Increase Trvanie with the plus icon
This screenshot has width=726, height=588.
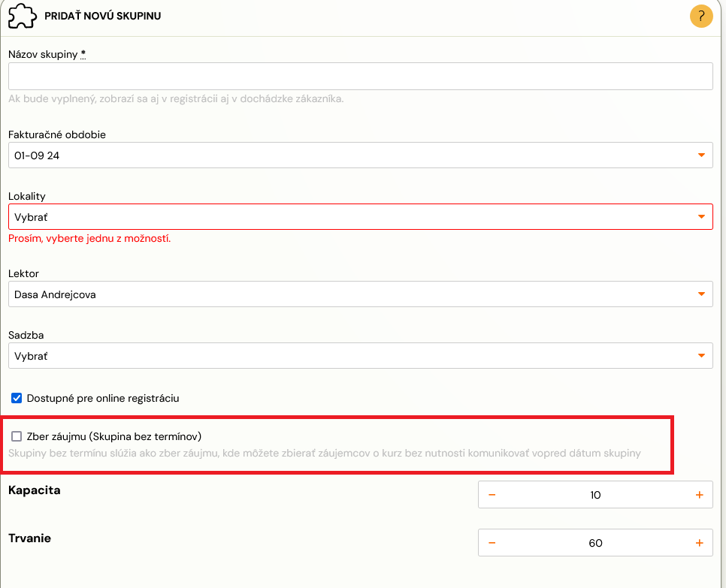pyautogui.click(x=699, y=543)
